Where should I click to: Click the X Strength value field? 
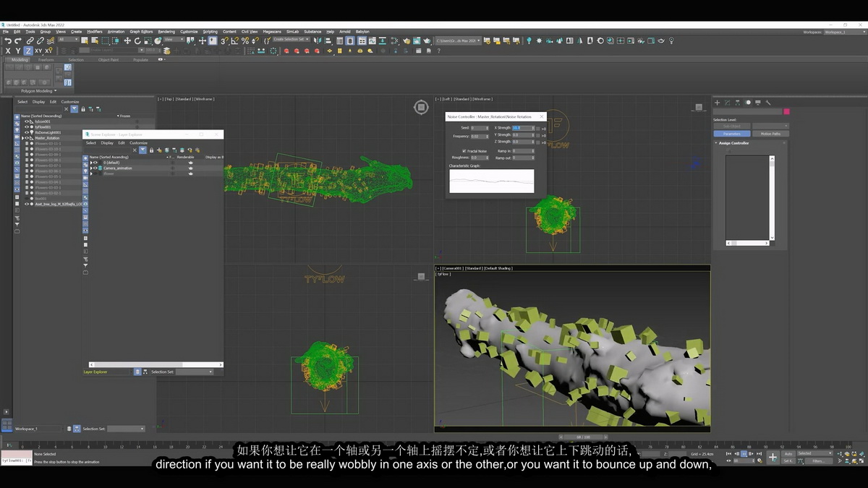523,128
